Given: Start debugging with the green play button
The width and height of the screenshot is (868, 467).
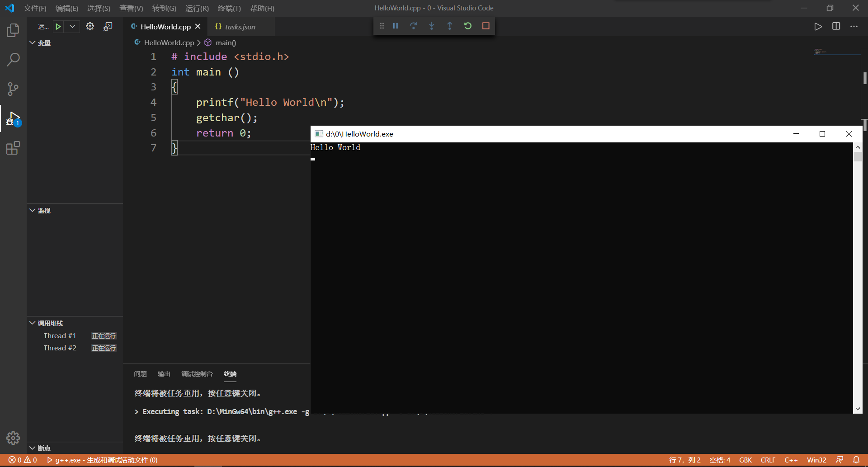Looking at the screenshot, I should pyautogui.click(x=58, y=27).
